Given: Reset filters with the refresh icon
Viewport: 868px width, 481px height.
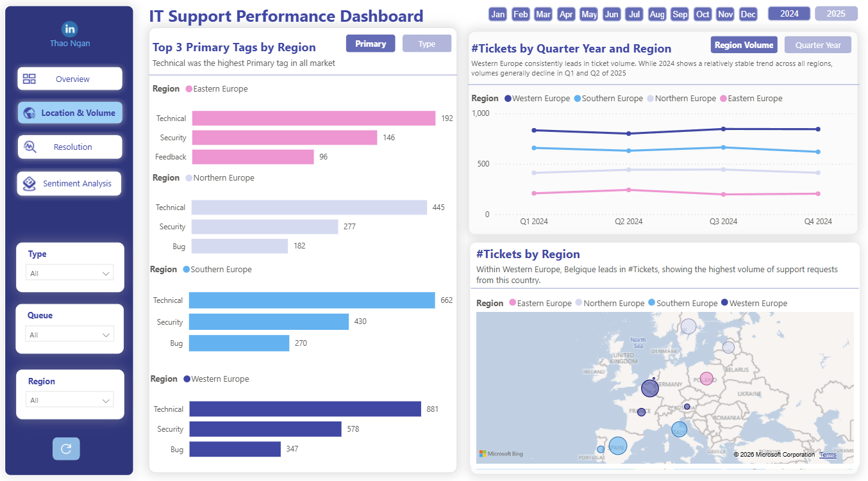Looking at the screenshot, I should pos(66,448).
